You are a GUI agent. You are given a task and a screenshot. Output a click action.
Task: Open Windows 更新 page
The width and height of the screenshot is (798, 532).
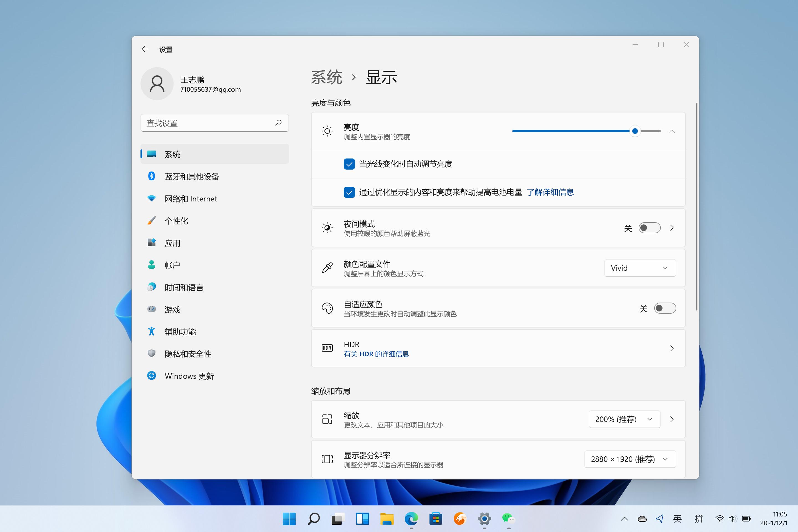(189, 376)
